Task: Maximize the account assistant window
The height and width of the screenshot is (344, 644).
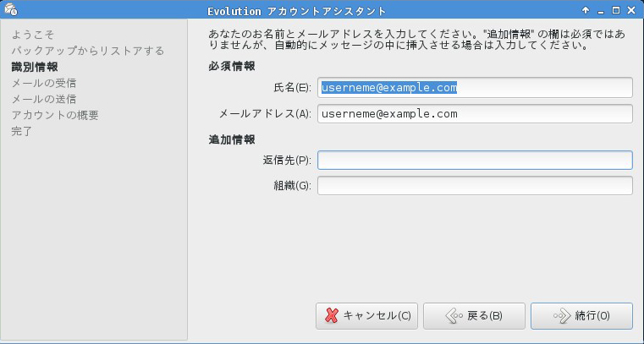Action: coord(616,10)
